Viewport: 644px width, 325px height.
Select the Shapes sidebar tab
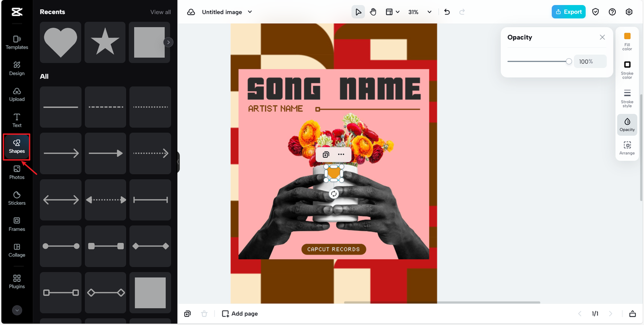[x=17, y=147]
